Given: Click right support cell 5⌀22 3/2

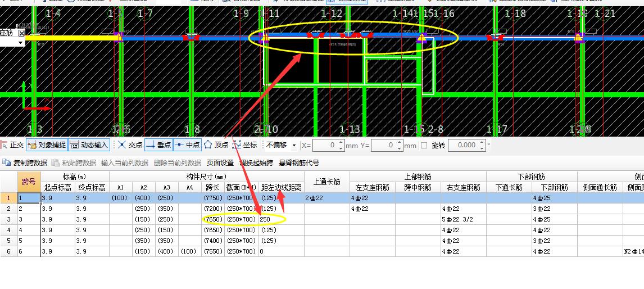Looking at the screenshot, I should pos(464,219).
